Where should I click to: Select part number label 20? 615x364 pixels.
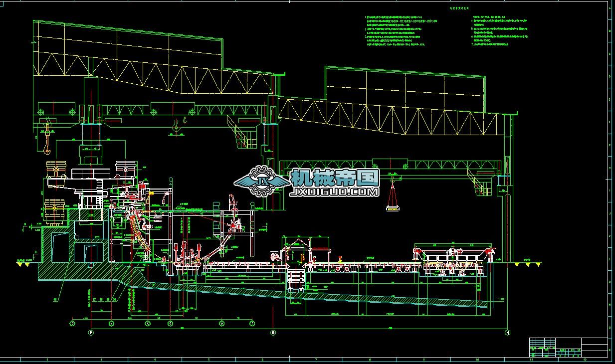pos(115,300)
